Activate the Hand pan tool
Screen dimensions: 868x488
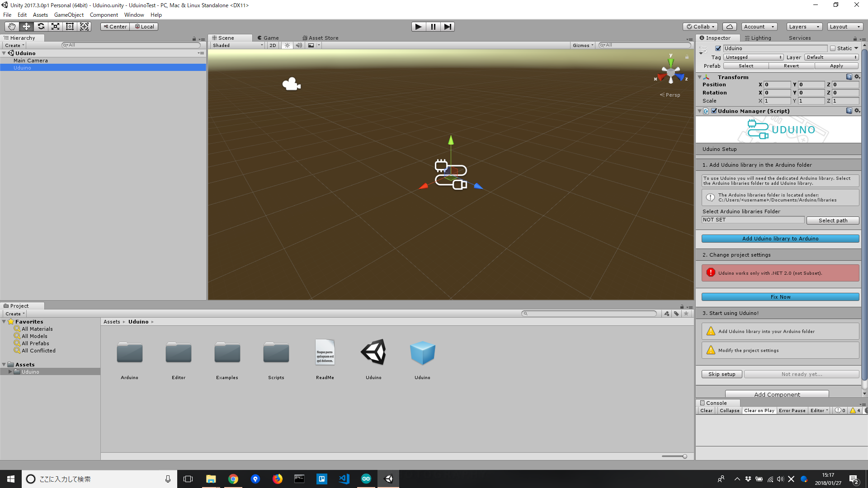coord(11,27)
